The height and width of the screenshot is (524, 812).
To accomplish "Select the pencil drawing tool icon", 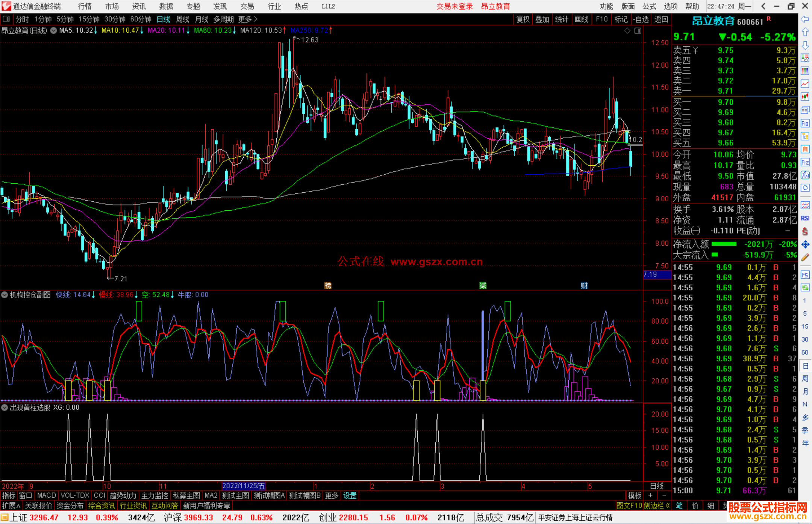I will point(805,258).
